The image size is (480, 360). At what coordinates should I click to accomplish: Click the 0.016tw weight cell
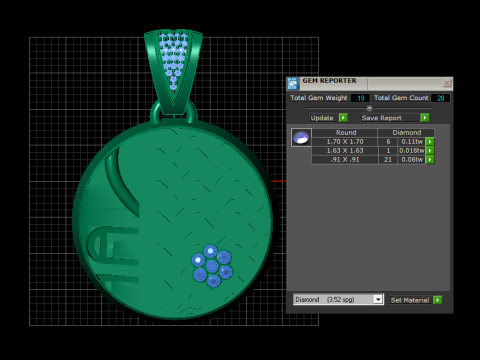tap(412, 151)
